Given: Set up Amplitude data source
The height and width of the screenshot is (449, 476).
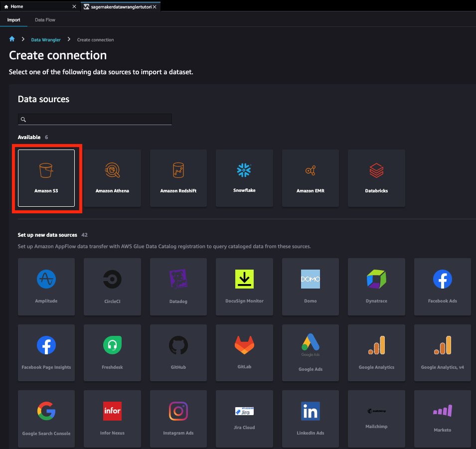Looking at the screenshot, I should 46,287.
